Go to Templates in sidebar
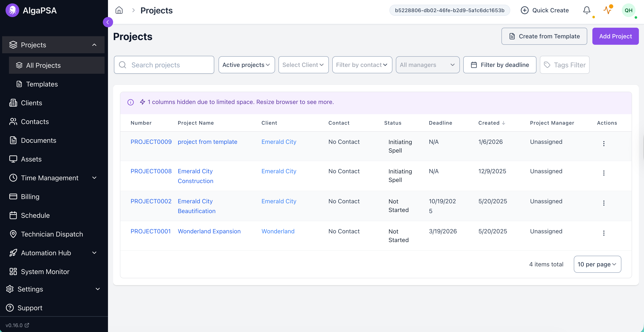Screen dimensions: 644x332 coord(42,84)
